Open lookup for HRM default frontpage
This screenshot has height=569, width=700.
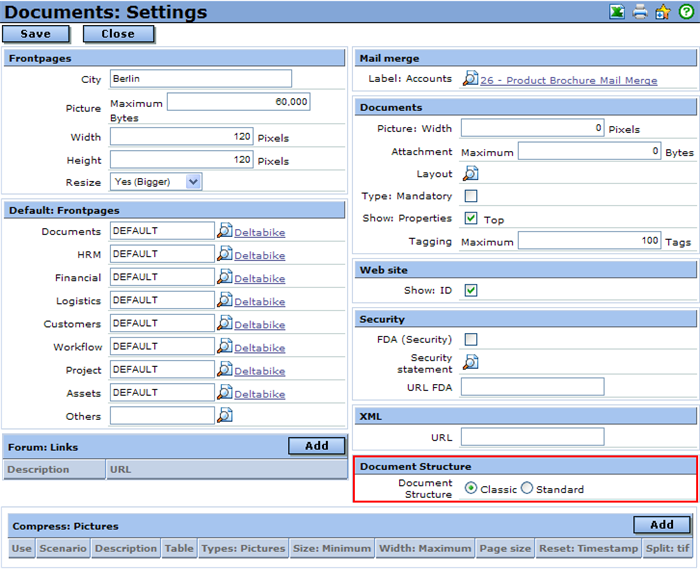(225, 254)
